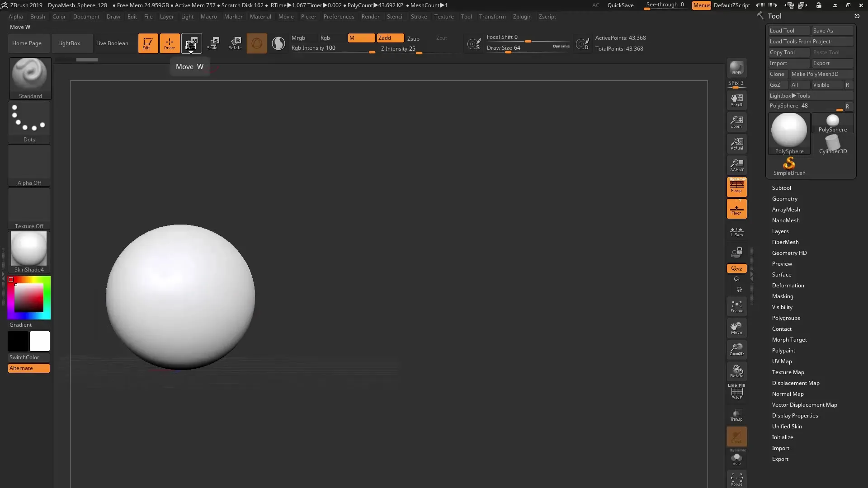Click the Zoom3D icon
868x488 pixels.
coord(736,350)
